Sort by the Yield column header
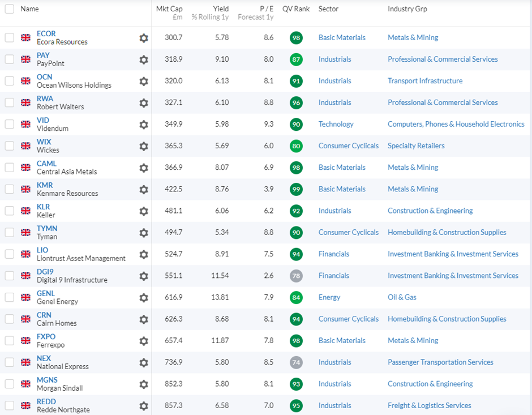The image size is (532, 415). [x=211, y=13]
